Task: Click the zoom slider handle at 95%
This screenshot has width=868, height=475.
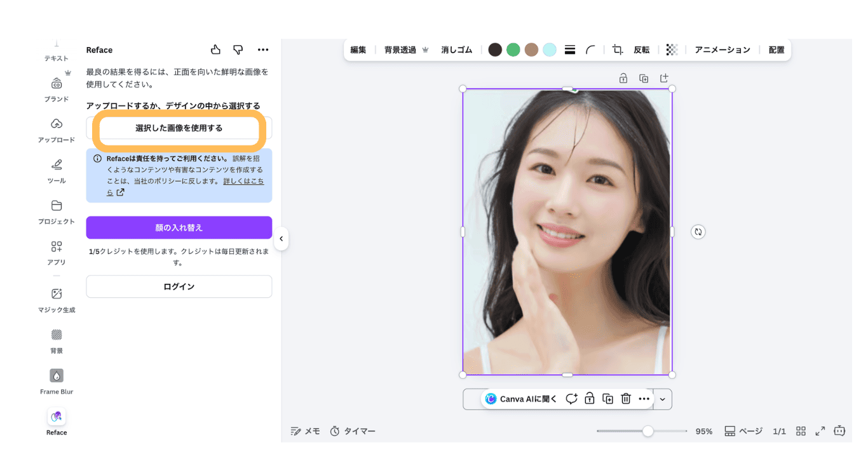Action: tap(648, 431)
